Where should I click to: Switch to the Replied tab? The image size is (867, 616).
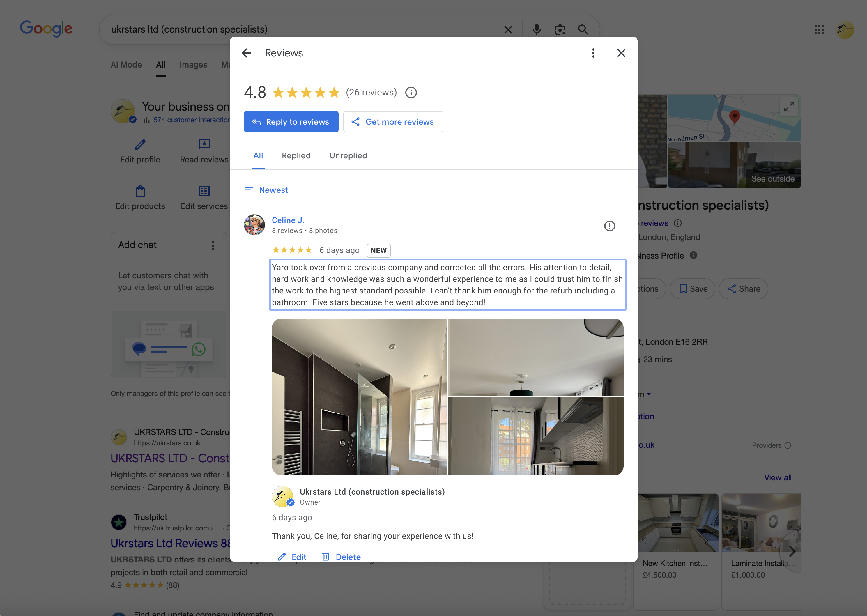(x=296, y=155)
